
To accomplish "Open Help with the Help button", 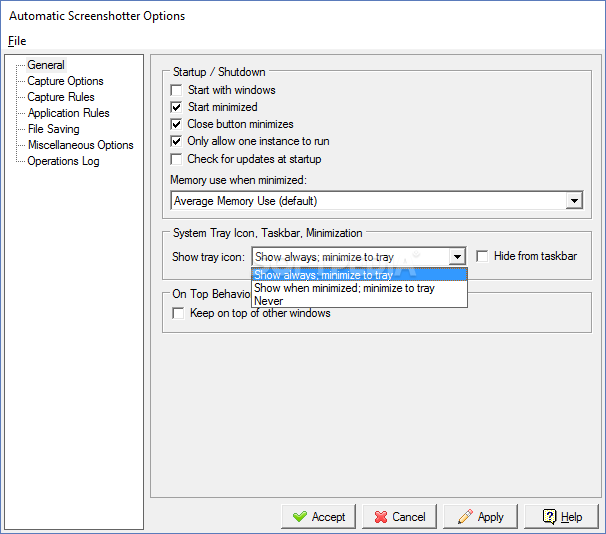I will pyautogui.click(x=561, y=517).
